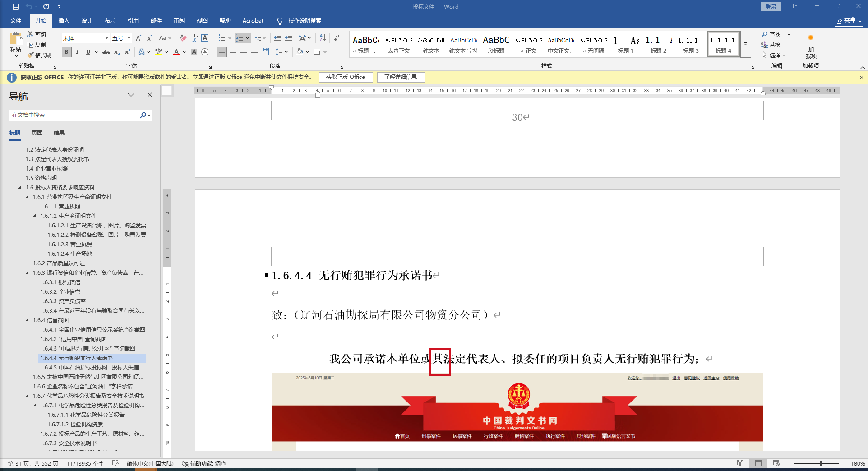Click the 获取正版 Office button

[x=346, y=77]
